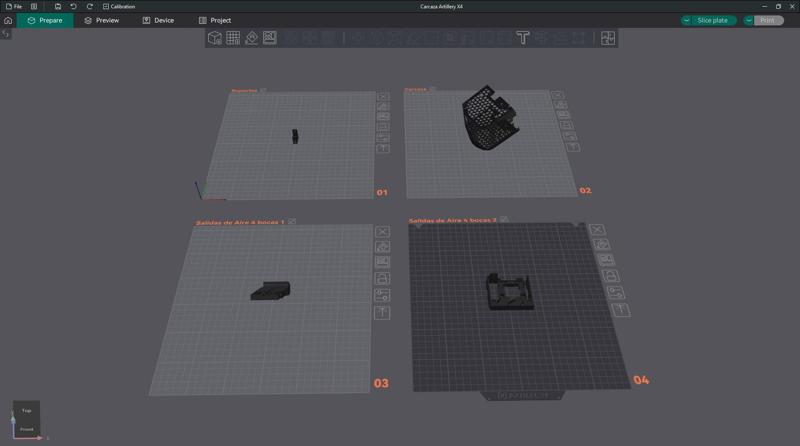This screenshot has width=800, height=446.
Task: Click the Add model cube icon
Action: 215,38
